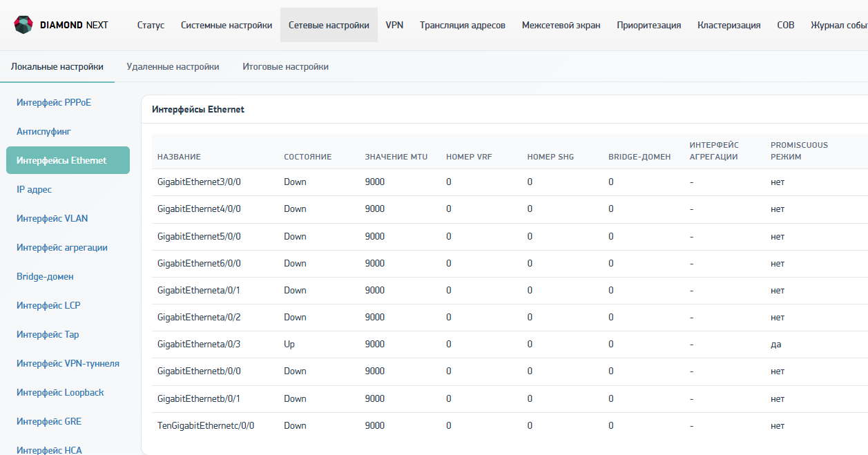
Task: Click the Up state of GigabitEtherneta/0/3
Action: point(289,344)
